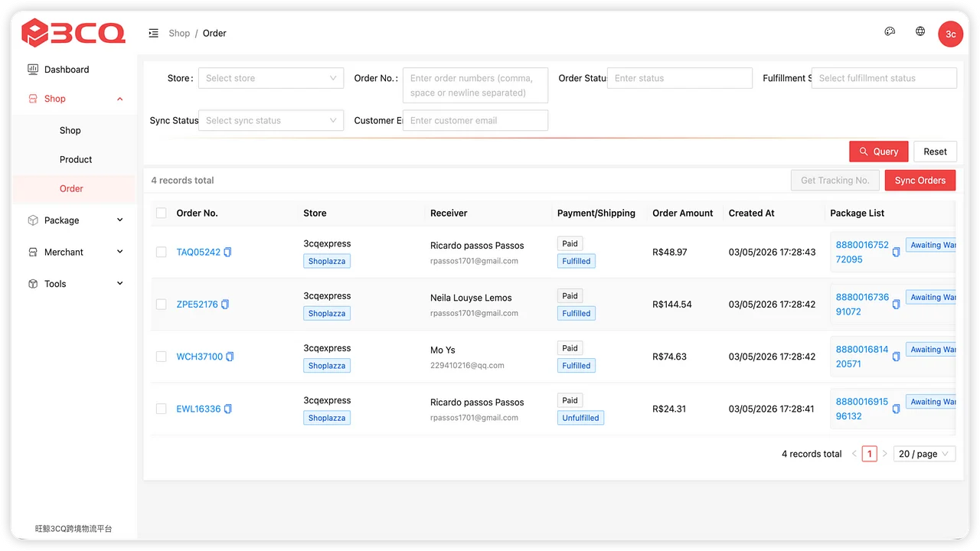
Task: Change the 20 / page size dropdown
Action: coord(924,454)
